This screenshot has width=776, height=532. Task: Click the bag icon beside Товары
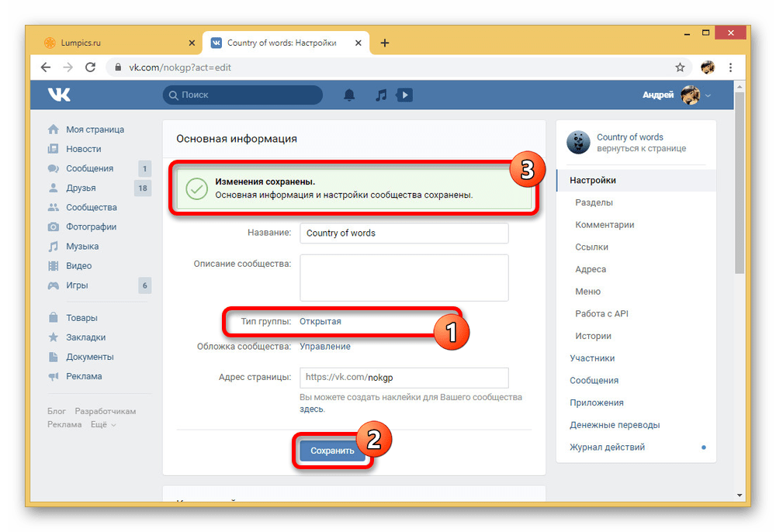pos(54,317)
